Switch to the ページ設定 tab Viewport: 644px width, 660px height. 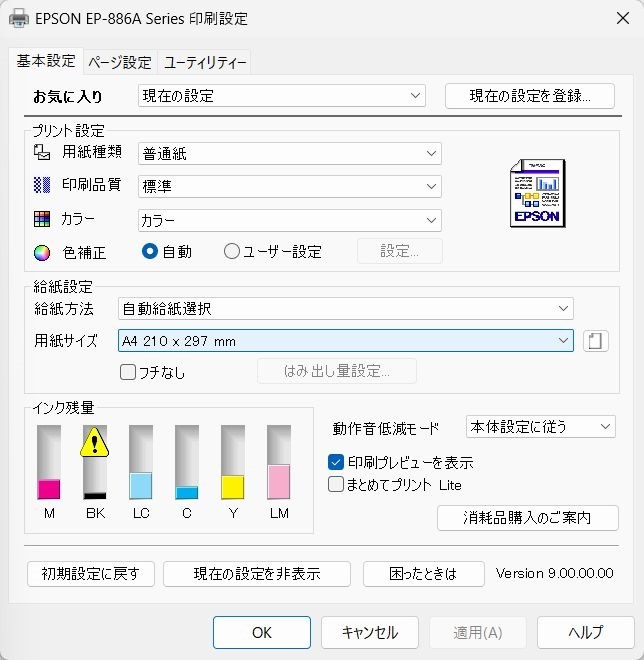click(120, 63)
